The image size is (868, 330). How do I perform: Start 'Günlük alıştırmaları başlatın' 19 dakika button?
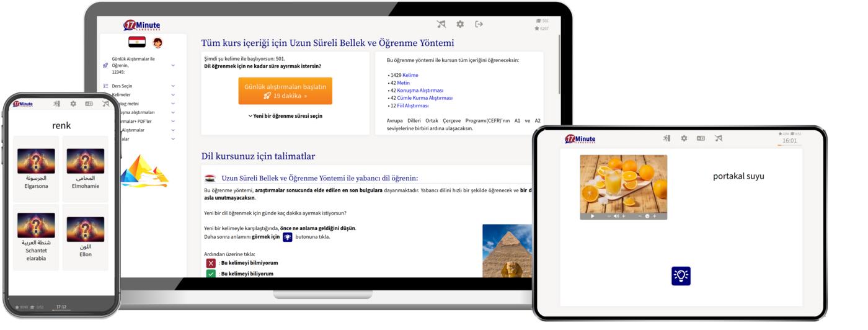(285, 91)
